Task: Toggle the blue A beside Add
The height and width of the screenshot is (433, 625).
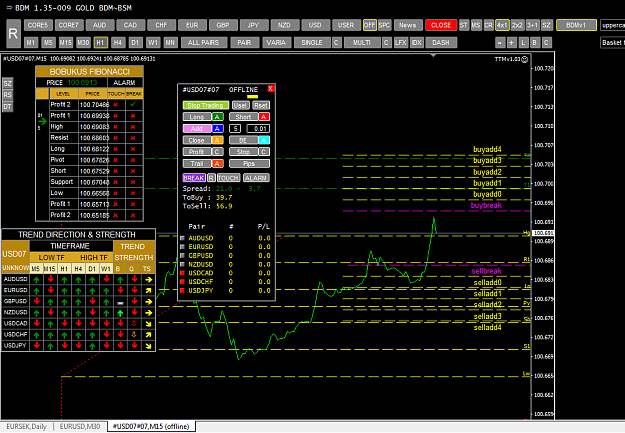Action: point(217,128)
